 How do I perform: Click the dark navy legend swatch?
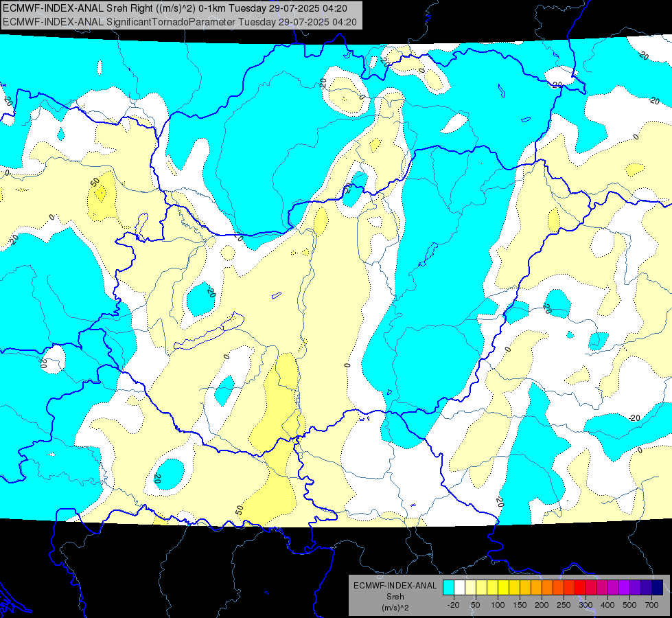tap(657, 588)
